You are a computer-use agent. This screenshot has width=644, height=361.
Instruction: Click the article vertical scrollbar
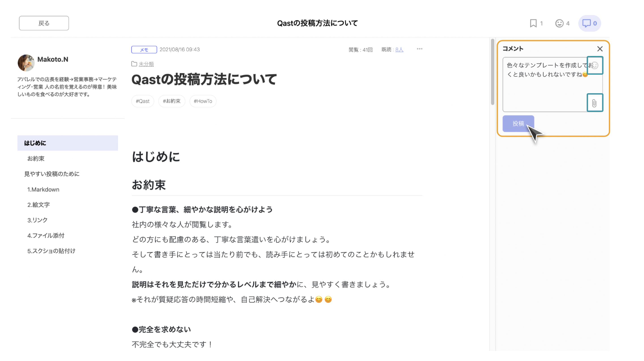coord(492,72)
